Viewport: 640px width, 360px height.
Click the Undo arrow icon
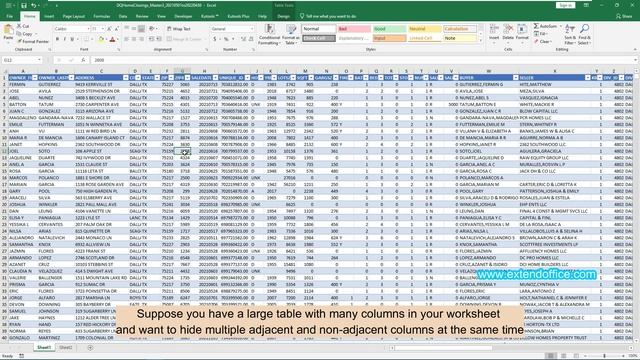pos(34,5)
